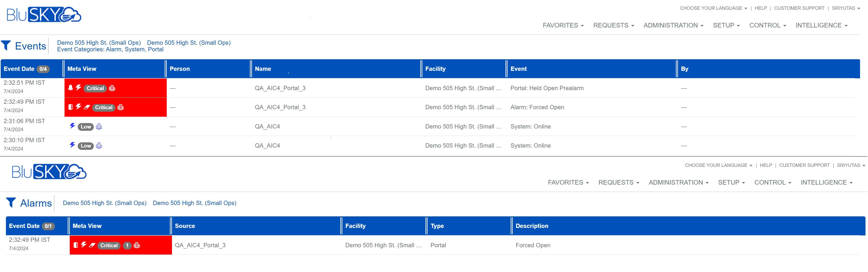Click the top CUSTOMER SUPPORT link
Viewport: 868px width, 272px height.
[799, 8]
